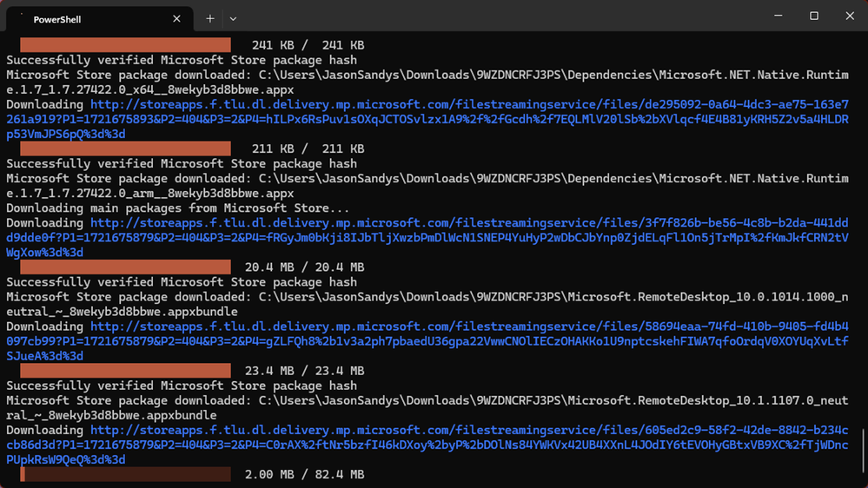The width and height of the screenshot is (868, 488).
Task: Open a new terminal tab
Action: (209, 19)
